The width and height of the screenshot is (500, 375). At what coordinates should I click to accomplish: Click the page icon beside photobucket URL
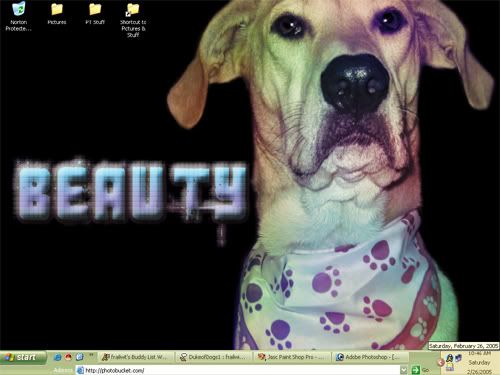[80, 370]
